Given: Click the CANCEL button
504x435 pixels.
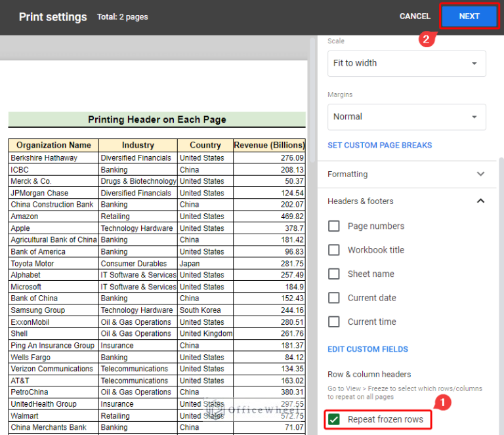Looking at the screenshot, I should [415, 16].
